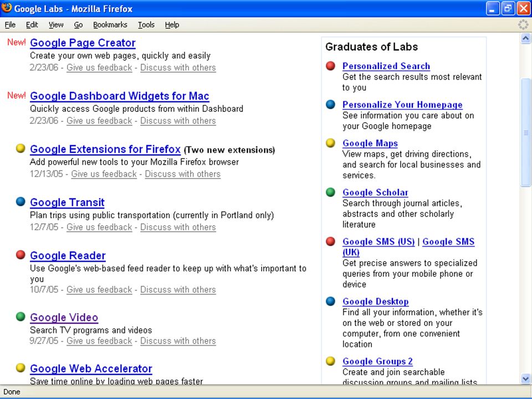Discuss Google Video with others
The width and height of the screenshot is (532, 399).
coord(178,341)
